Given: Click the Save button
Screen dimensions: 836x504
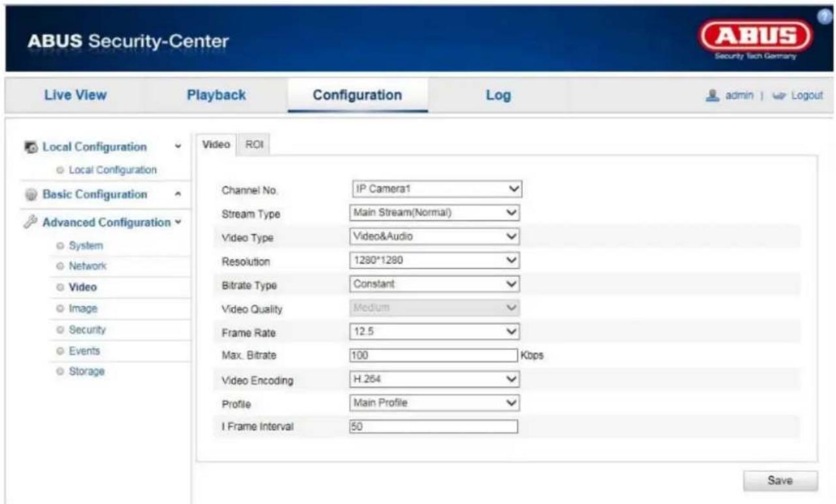Looking at the screenshot, I should click(x=780, y=481).
